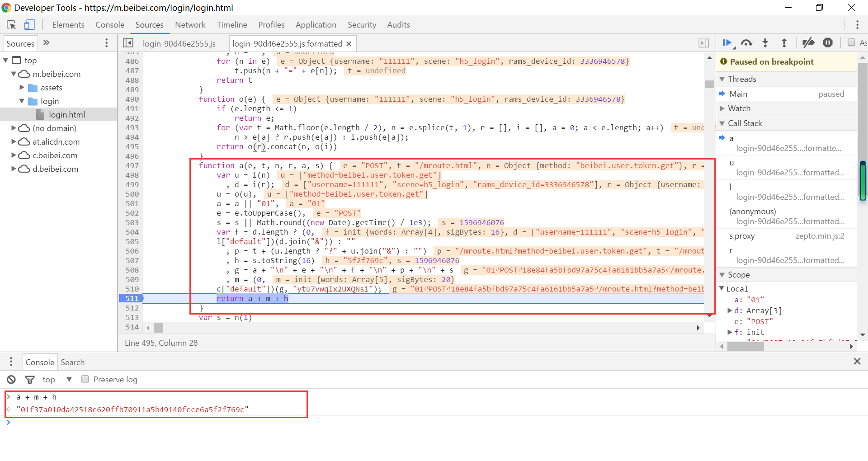Open the Profiles panel

[272, 25]
